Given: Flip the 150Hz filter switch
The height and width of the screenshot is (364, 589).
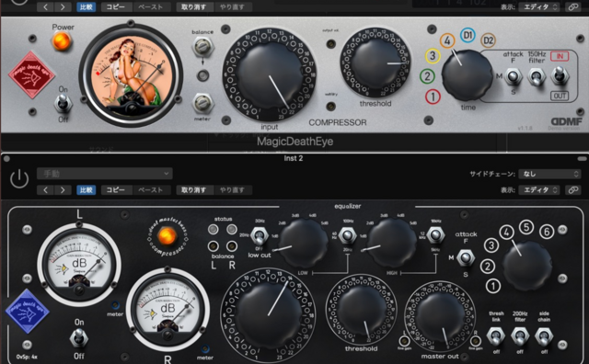Looking at the screenshot, I should [x=537, y=77].
